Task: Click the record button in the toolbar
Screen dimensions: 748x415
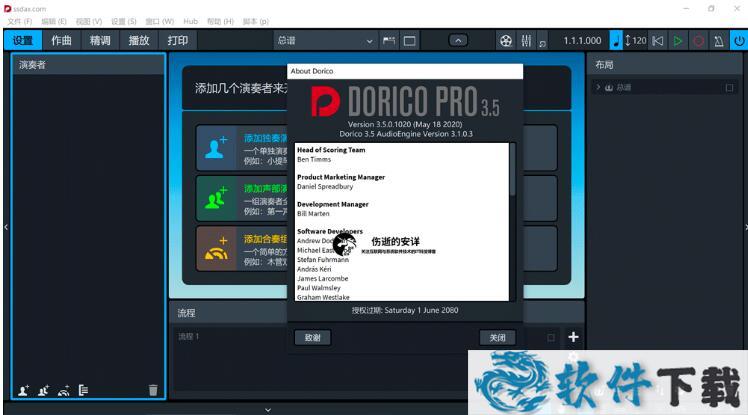Action: (698, 41)
